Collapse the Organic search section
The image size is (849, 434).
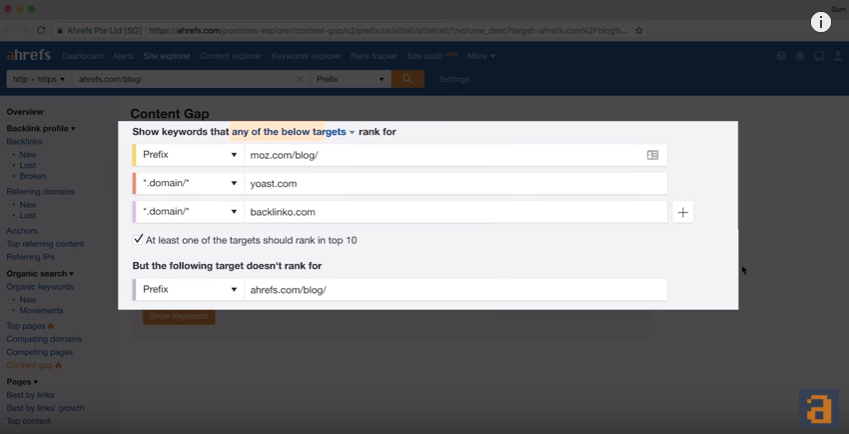point(40,273)
